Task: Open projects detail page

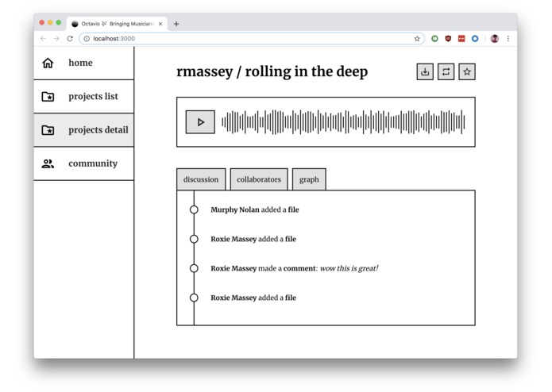Action: [83, 130]
